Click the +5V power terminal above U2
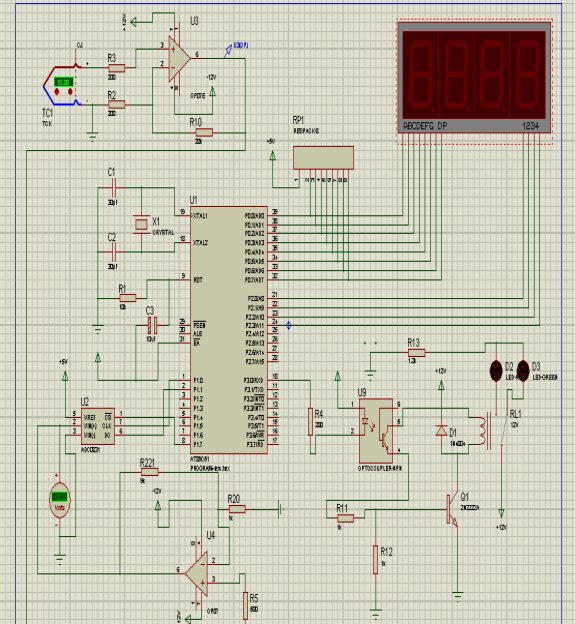Image resolution: width=575 pixels, height=624 pixels. pos(65,376)
